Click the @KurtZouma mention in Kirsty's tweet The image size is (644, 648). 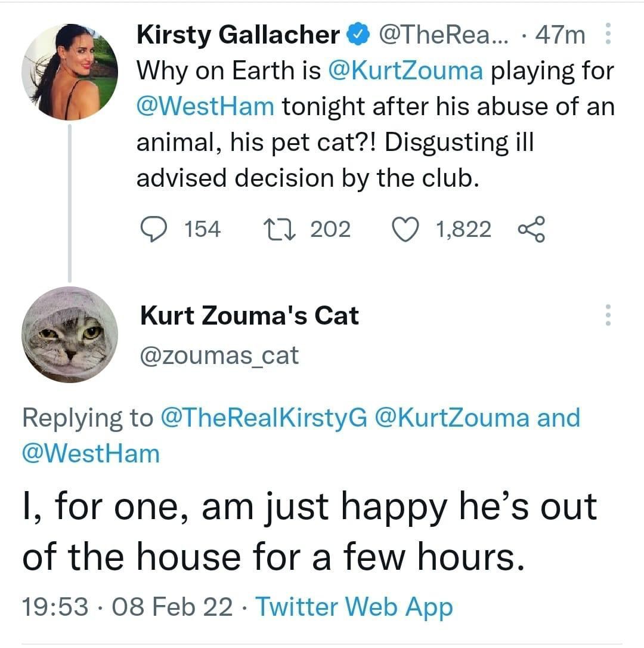click(407, 72)
